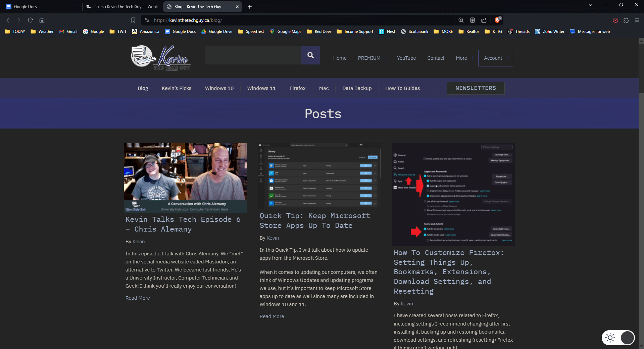Open the Firefox category
Screen dimensions: 644x349
coord(298,88)
